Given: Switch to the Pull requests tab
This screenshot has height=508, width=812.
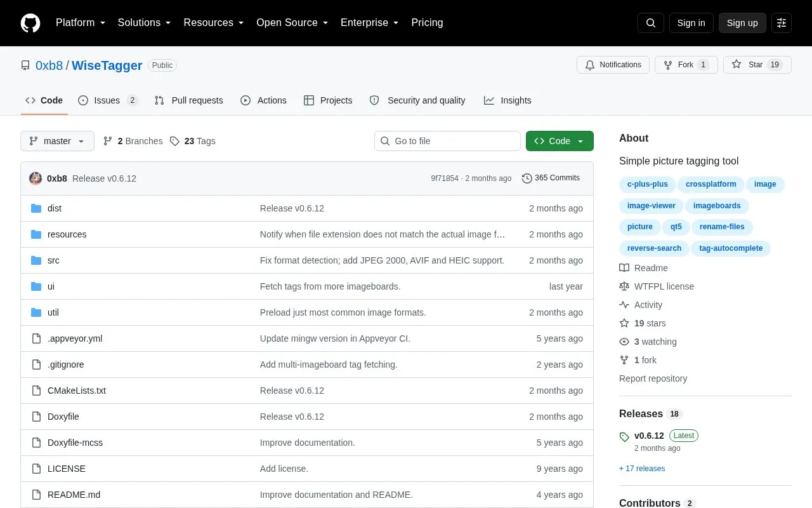Looking at the screenshot, I should click(x=188, y=100).
